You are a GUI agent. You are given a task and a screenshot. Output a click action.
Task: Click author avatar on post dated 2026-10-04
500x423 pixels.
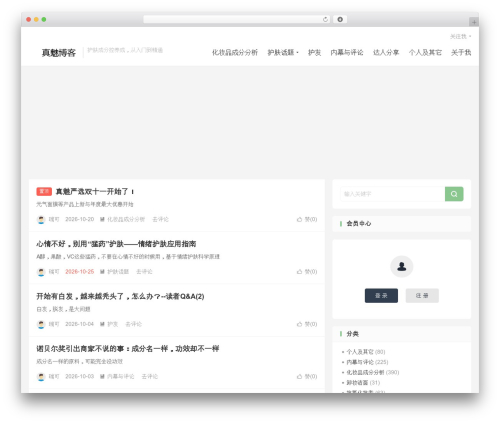click(41, 324)
